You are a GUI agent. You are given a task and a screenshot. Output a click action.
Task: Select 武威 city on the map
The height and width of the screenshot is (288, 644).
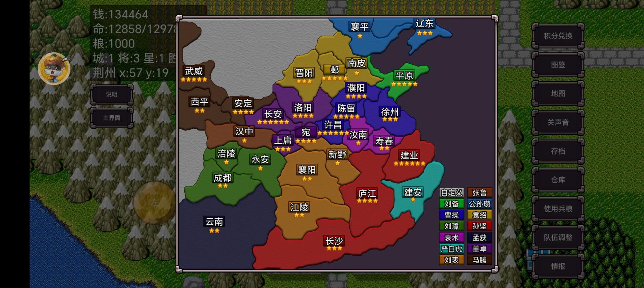(x=194, y=71)
